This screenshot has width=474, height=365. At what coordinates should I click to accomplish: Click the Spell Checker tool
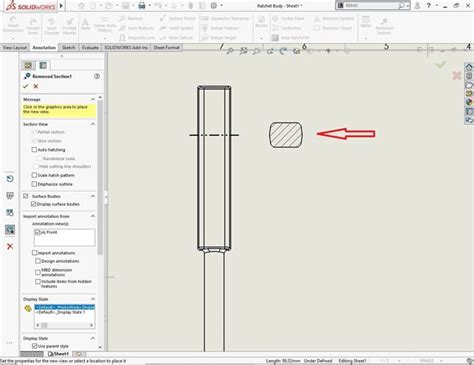[51, 26]
